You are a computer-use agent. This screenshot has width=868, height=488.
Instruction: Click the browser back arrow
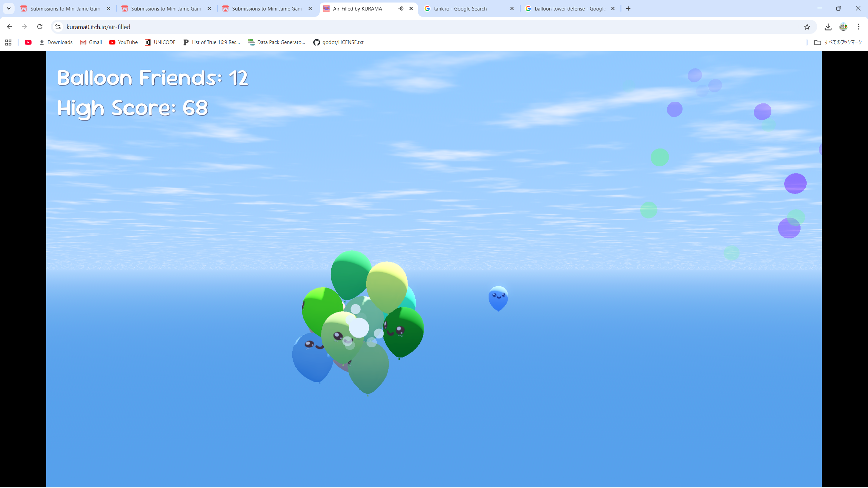click(9, 27)
